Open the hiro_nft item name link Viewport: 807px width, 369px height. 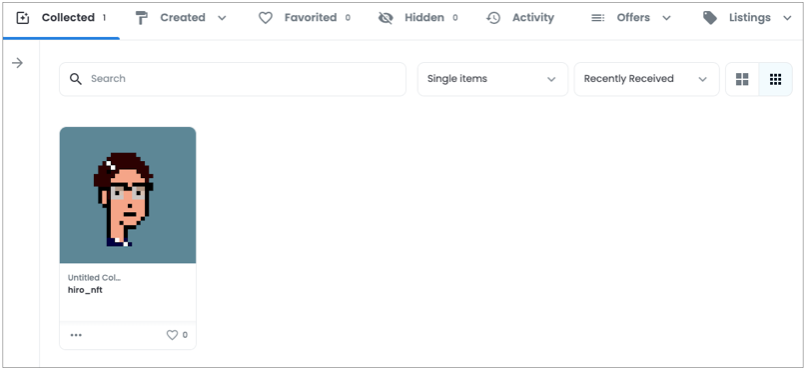tap(85, 290)
